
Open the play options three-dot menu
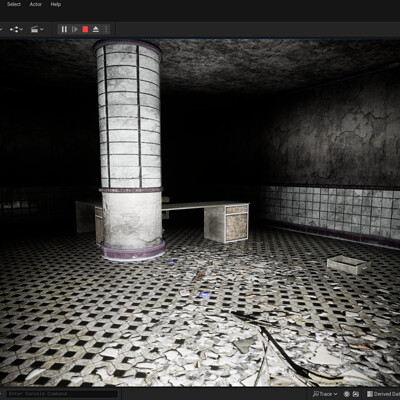[x=106, y=29]
